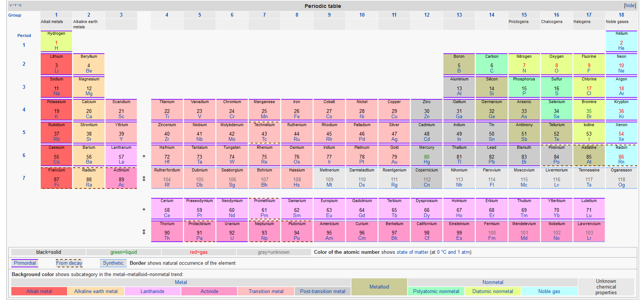The height and width of the screenshot is (301, 644).
Task: Select the Copernicium element cell
Action: point(426,178)
